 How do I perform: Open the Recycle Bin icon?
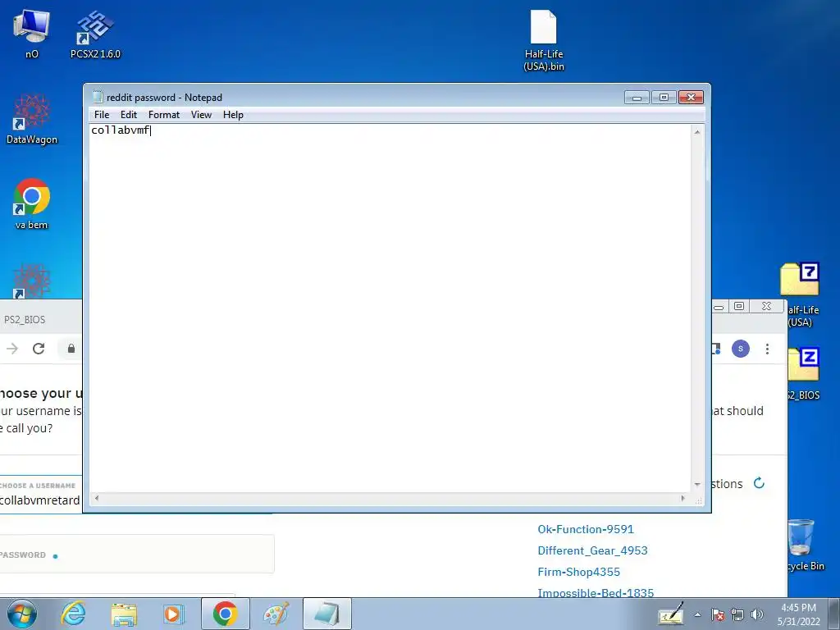(x=802, y=545)
